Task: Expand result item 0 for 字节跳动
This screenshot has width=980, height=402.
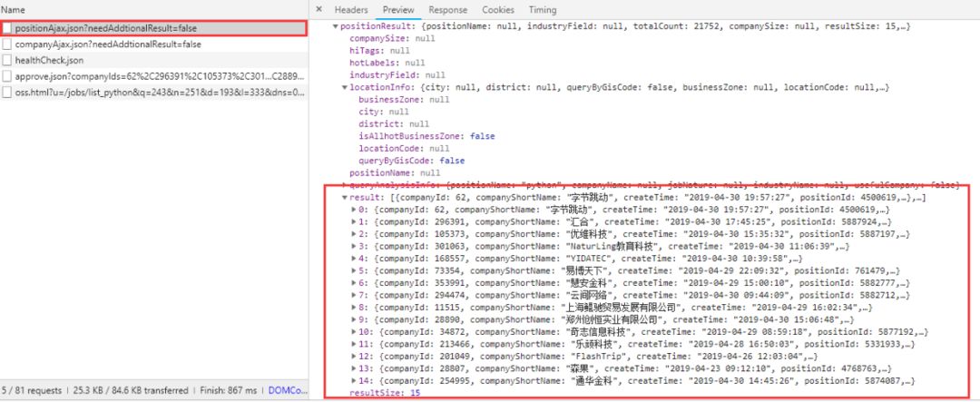Action: pyautogui.click(x=354, y=210)
